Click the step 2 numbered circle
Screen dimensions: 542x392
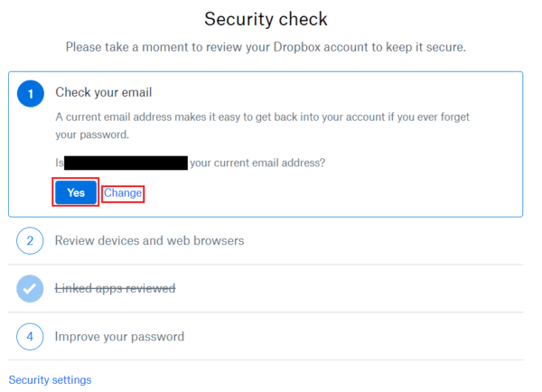pyautogui.click(x=31, y=241)
